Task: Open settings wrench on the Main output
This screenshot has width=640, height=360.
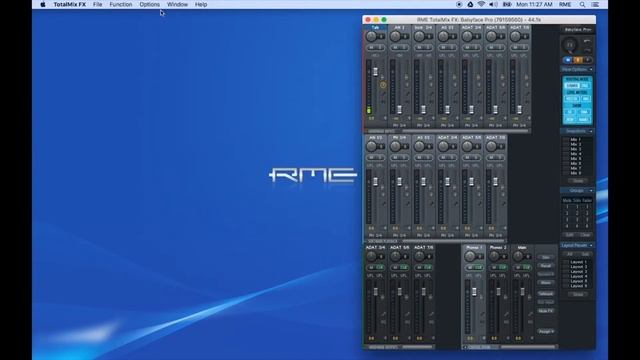Action: pos(530,314)
